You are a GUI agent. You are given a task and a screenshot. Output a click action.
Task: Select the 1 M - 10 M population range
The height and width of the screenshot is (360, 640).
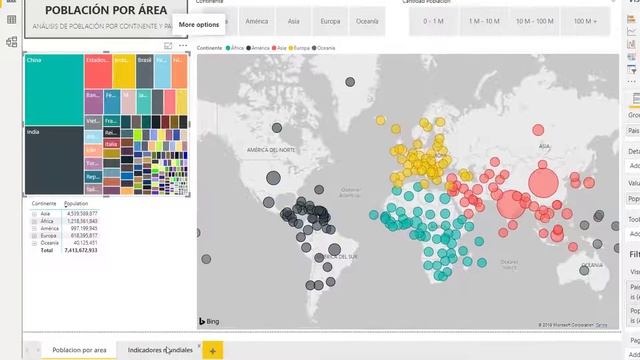(x=484, y=21)
